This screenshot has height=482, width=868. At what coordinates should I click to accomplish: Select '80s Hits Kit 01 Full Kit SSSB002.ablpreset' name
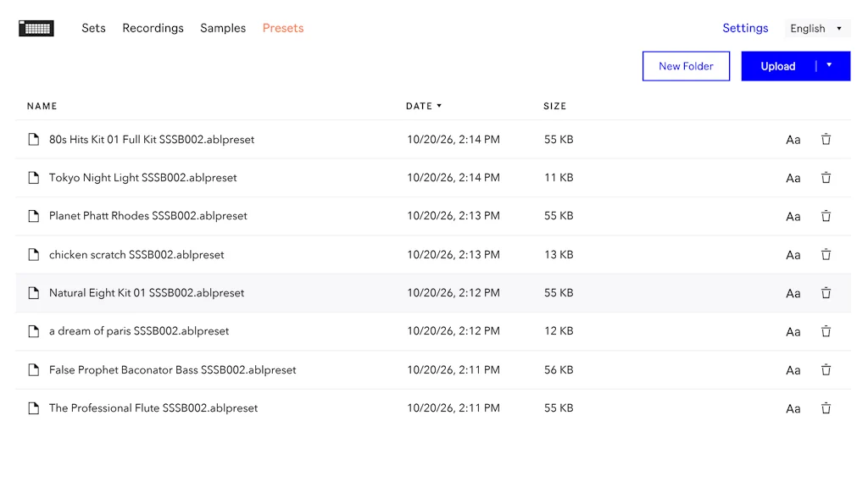tap(152, 140)
